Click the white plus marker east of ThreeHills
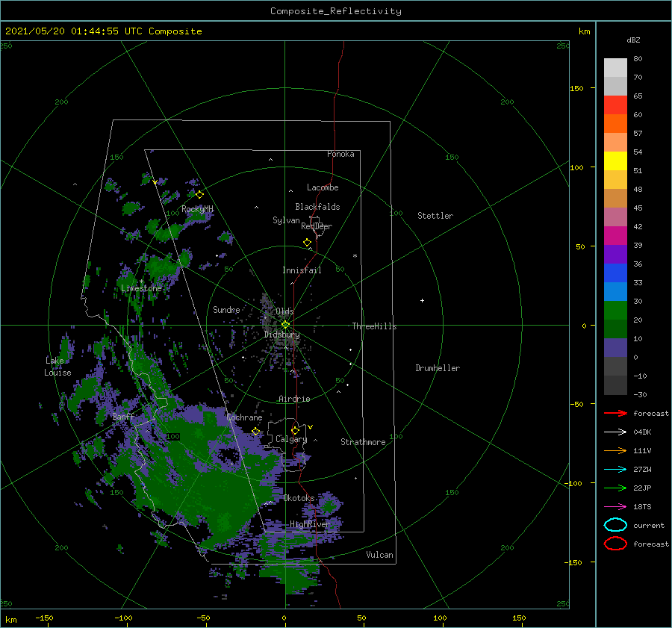This screenshot has height=628, width=672. (422, 300)
